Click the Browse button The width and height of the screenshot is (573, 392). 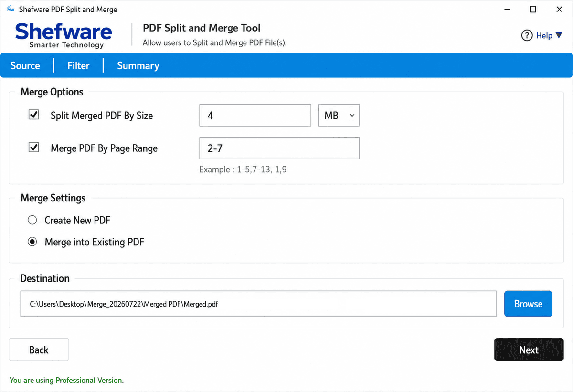pyautogui.click(x=528, y=304)
